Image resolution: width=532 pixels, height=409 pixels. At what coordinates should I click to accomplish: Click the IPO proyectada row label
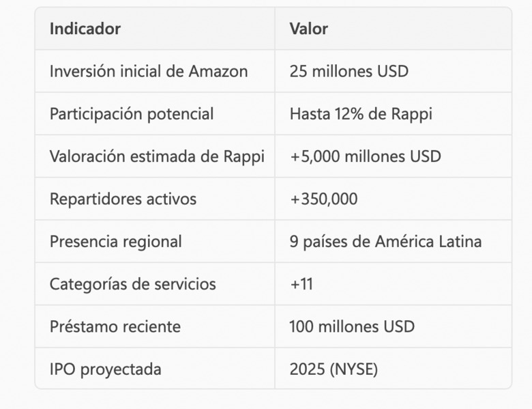click(x=106, y=369)
